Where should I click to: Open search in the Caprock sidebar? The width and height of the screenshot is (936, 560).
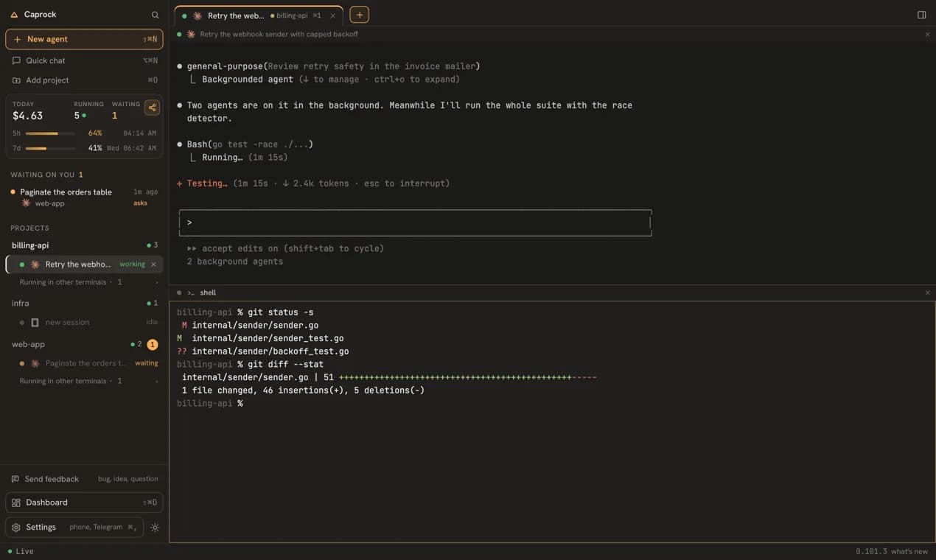click(155, 15)
